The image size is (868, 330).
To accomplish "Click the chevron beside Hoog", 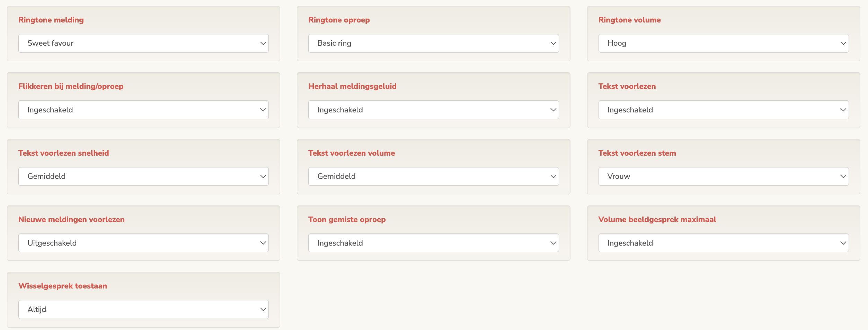I will (x=843, y=43).
